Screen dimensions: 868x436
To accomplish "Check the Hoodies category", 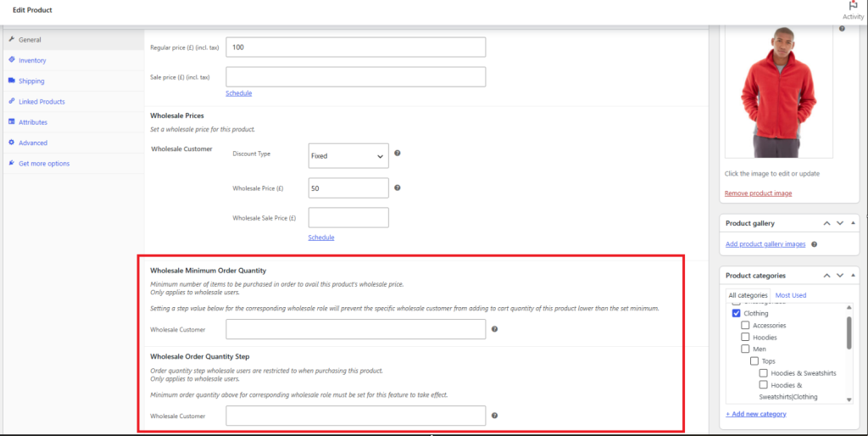I will pyautogui.click(x=745, y=337).
